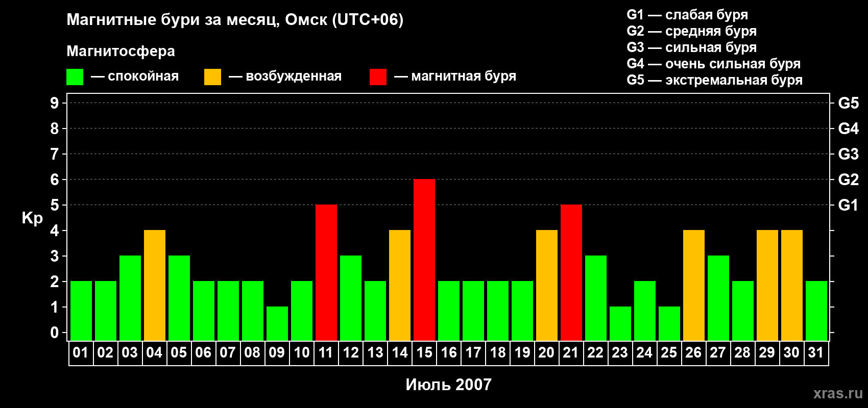Click date label 31 on the x-axis
The height and width of the screenshot is (408, 868).
(x=816, y=353)
